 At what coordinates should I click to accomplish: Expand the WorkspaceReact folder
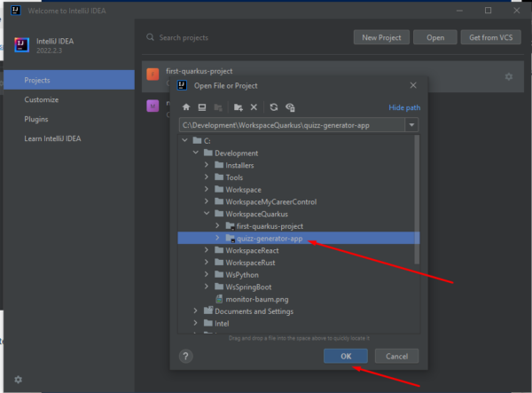207,250
